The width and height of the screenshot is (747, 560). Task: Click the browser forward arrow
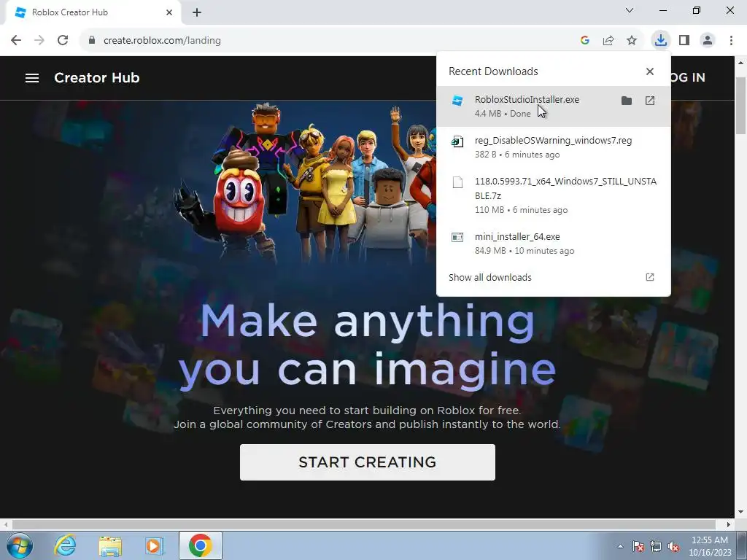[x=39, y=41]
